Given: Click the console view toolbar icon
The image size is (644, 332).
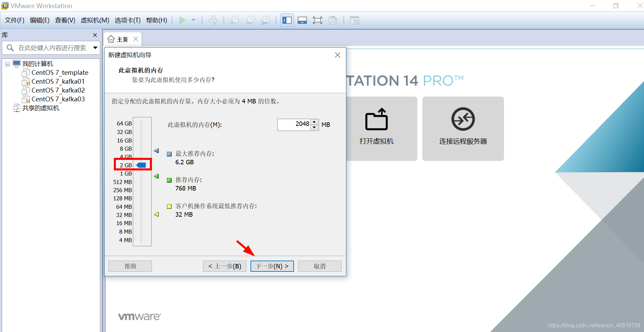Looking at the screenshot, I should point(354,20).
